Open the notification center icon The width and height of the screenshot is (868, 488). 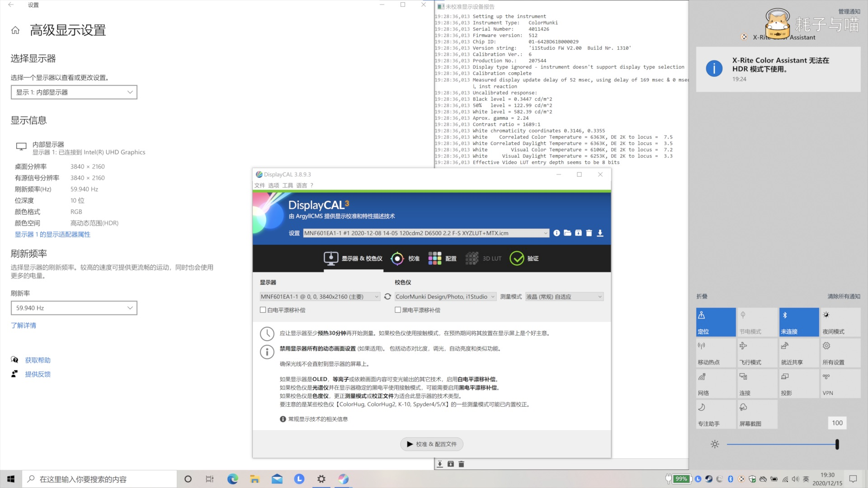[853, 479]
